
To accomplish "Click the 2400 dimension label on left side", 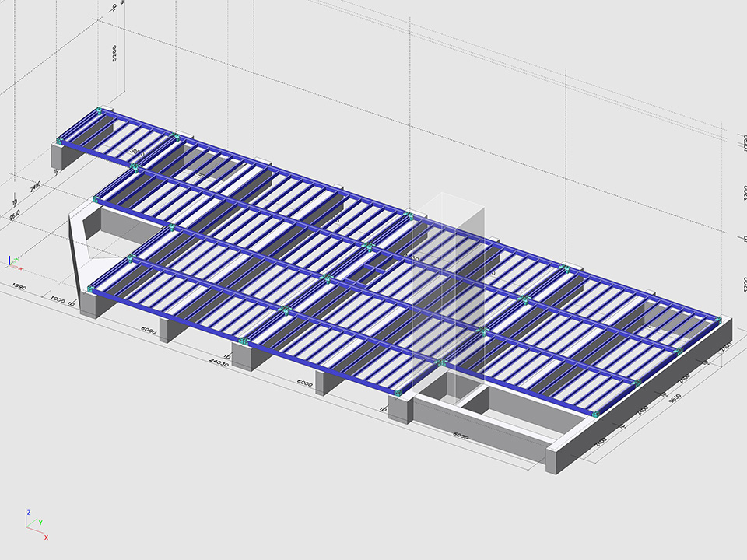I will 36,187.
